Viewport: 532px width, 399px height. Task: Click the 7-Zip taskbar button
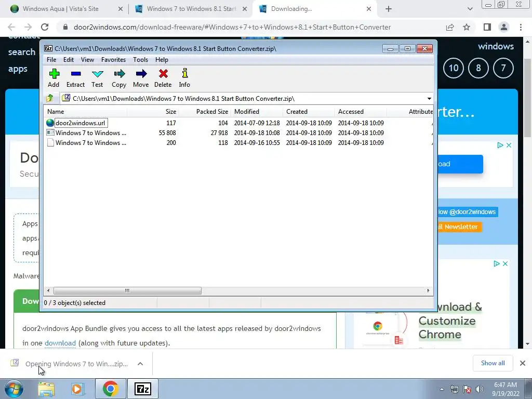(142, 389)
